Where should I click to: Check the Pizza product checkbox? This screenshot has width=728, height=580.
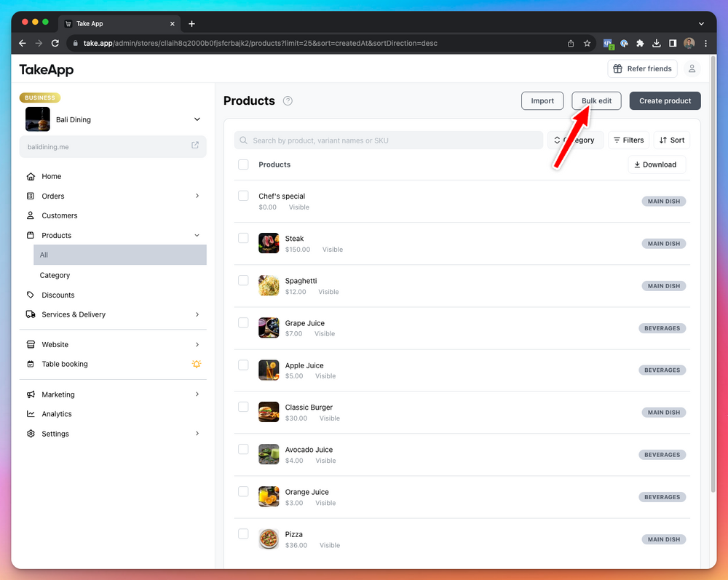[243, 533]
